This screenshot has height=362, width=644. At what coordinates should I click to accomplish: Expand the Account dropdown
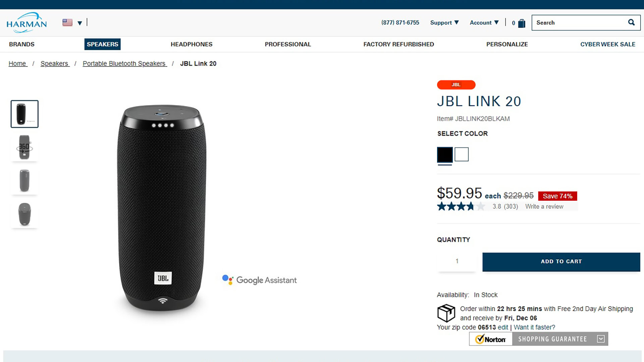(484, 22)
